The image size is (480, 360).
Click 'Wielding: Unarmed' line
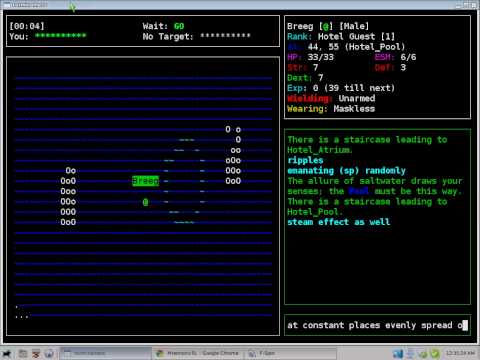point(331,98)
